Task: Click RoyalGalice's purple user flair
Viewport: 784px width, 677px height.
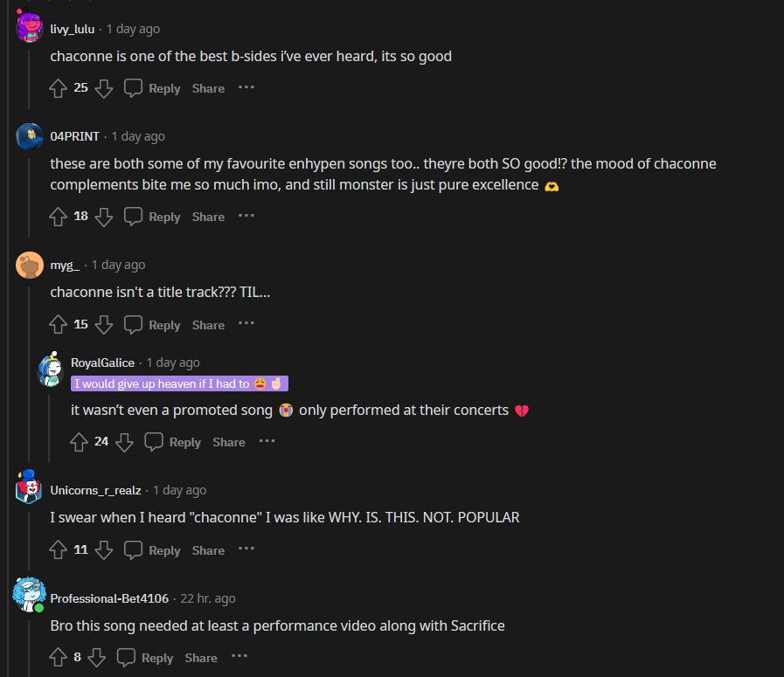Action: [180, 383]
